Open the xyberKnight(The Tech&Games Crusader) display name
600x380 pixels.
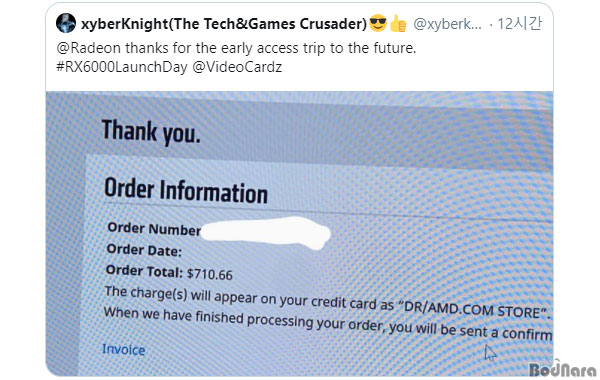click(224, 24)
